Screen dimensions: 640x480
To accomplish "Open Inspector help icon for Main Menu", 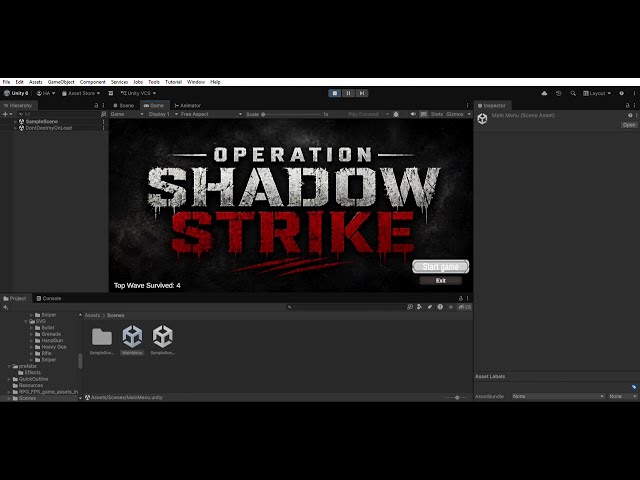I will point(630,116).
